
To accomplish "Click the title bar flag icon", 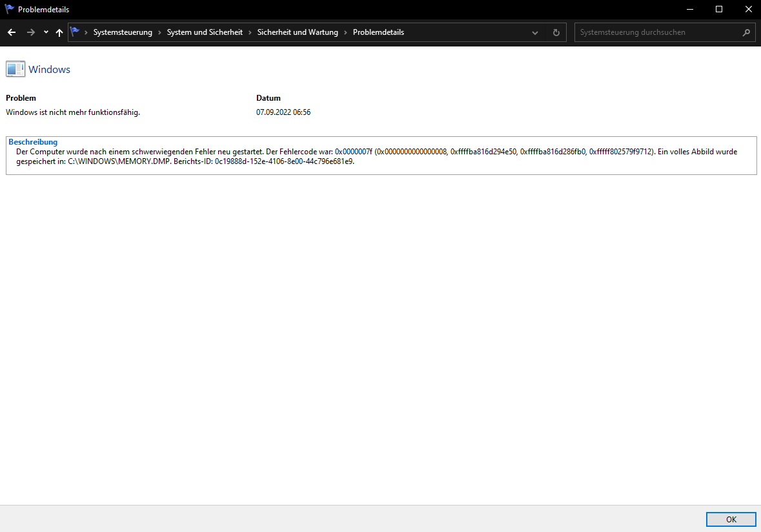I will (x=9, y=9).
